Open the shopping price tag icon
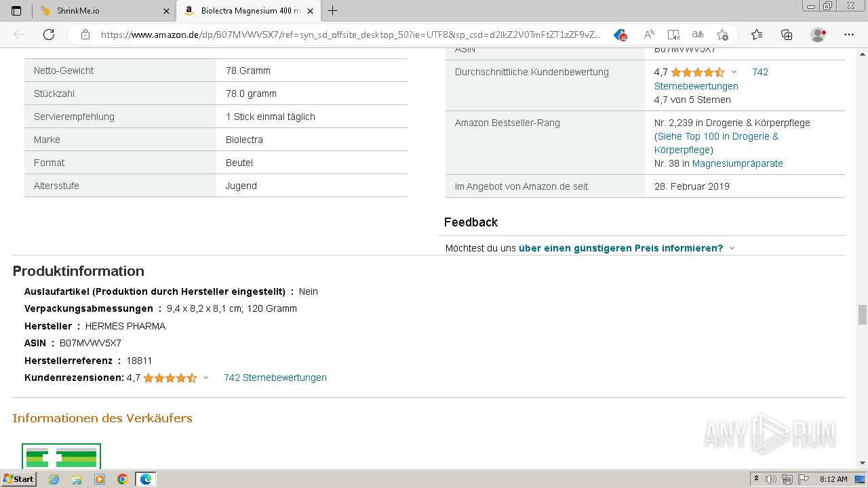868x488 pixels. [620, 35]
